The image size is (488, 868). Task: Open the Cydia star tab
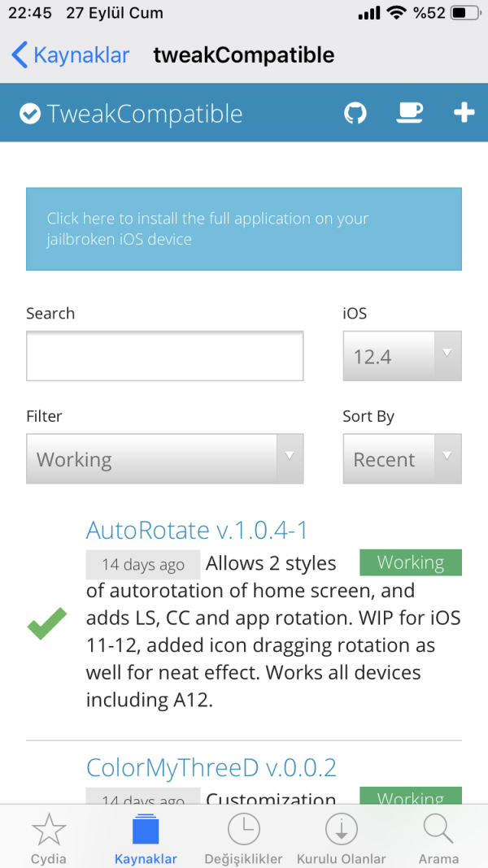point(49,837)
